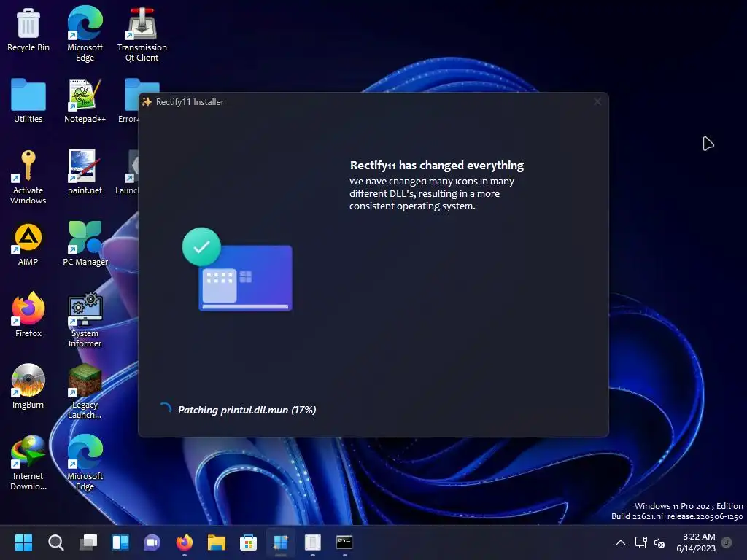Expand hidden system tray icons chevron
Screen dimensions: 747x560
pos(621,542)
